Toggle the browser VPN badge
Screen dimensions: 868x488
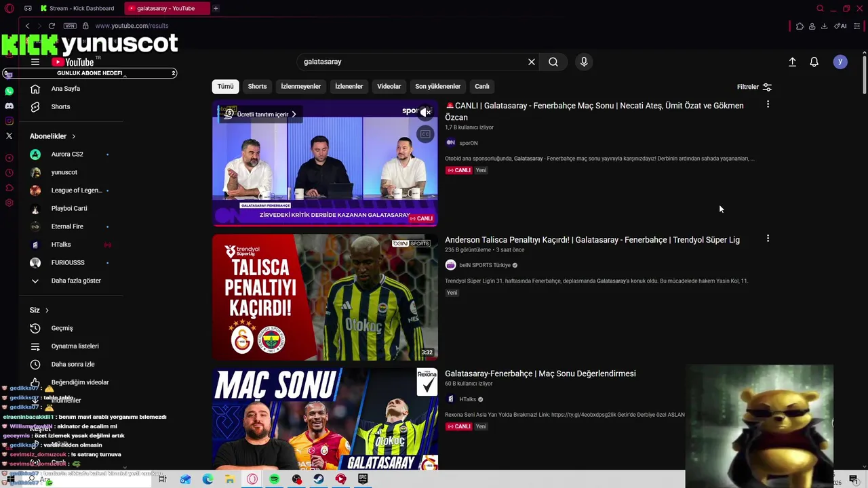70,26
